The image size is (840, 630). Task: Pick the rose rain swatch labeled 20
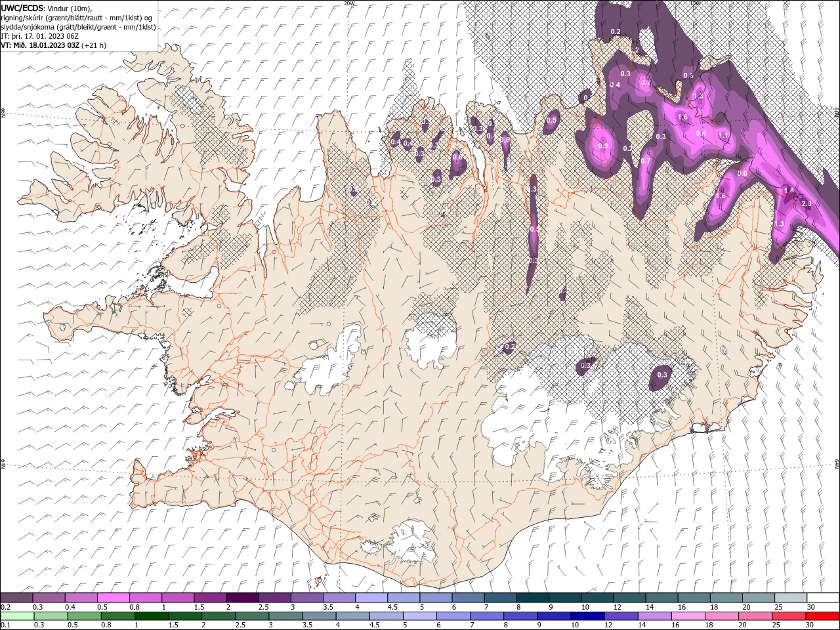tap(755, 616)
